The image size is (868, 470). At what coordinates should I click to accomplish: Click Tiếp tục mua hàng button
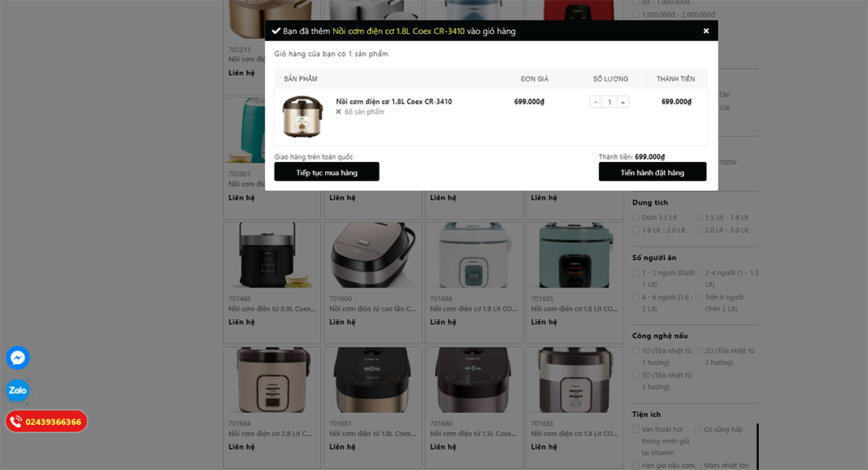tap(327, 172)
